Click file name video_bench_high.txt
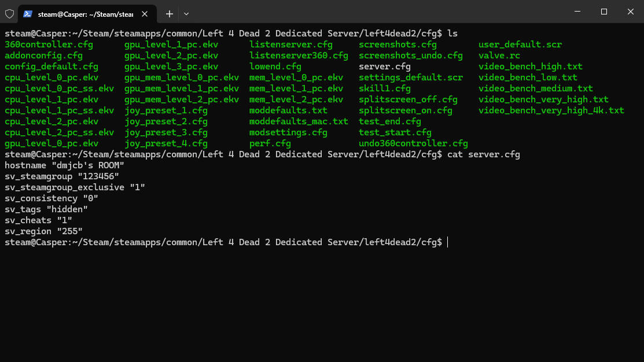This screenshot has width=644, height=362. click(530, 67)
